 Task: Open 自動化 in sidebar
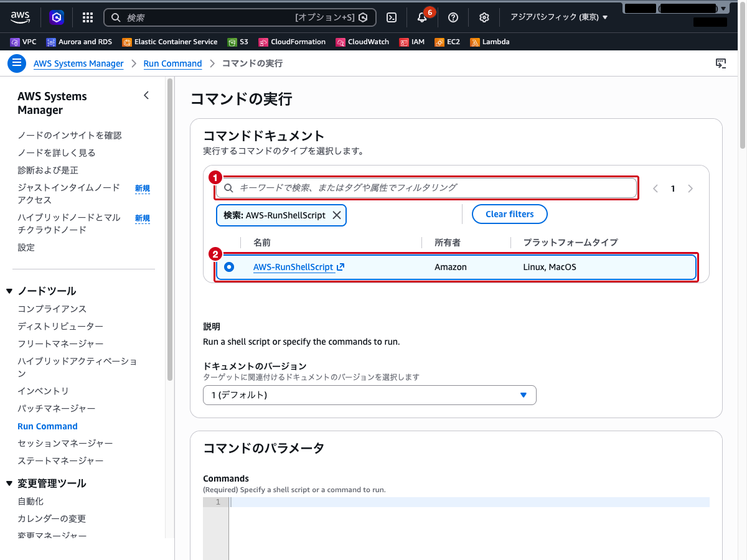pos(31,501)
